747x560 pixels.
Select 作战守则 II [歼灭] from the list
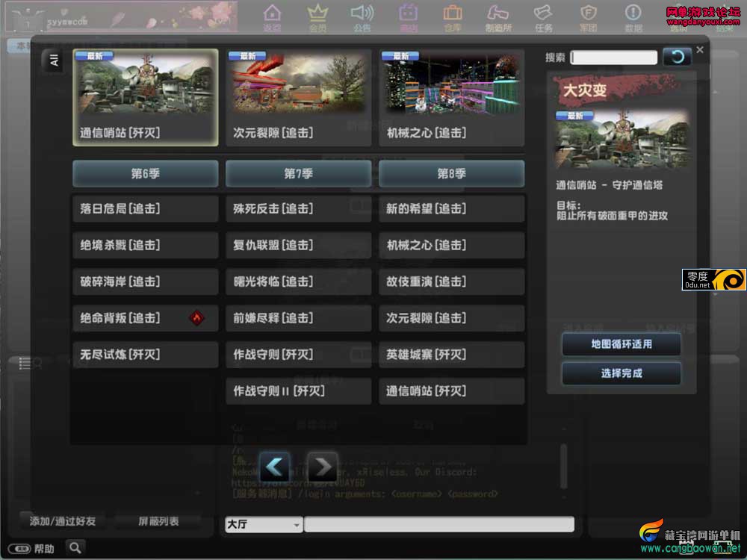[x=299, y=391]
